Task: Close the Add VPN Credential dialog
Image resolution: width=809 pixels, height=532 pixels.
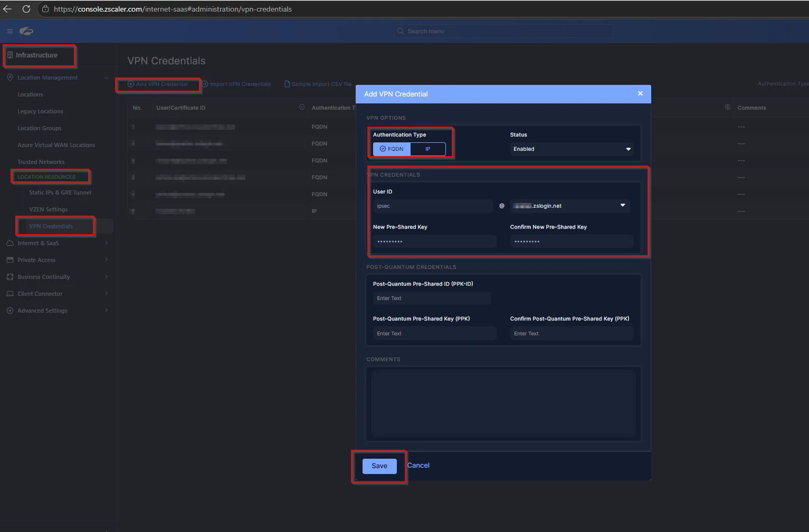Action: point(640,93)
